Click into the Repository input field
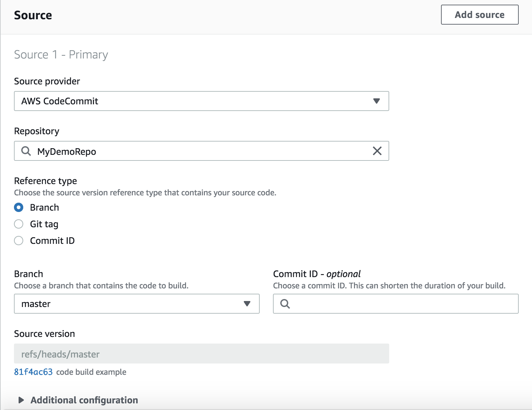This screenshot has width=532, height=410. click(x=201, y=151)
